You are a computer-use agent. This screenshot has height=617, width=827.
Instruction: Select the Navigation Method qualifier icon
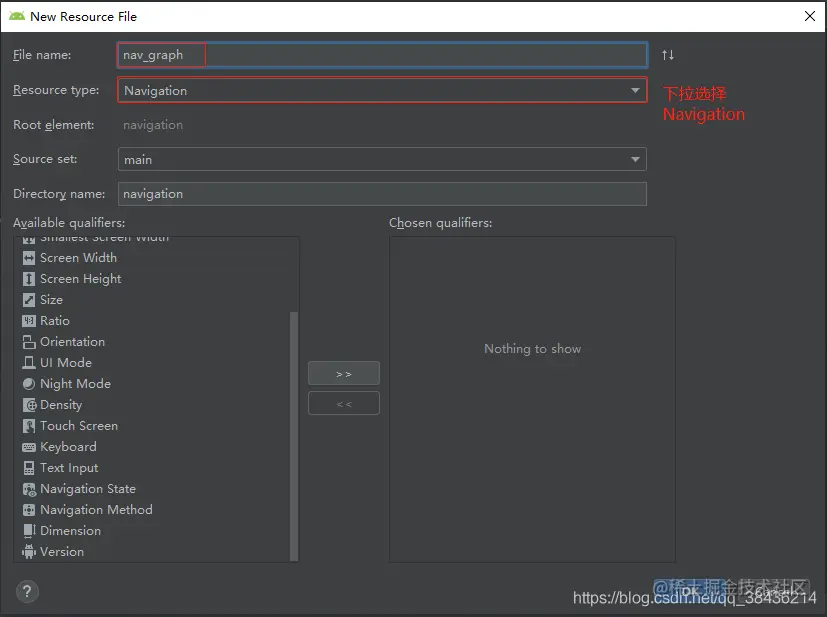pyautogui.click(x=28, y=510)
